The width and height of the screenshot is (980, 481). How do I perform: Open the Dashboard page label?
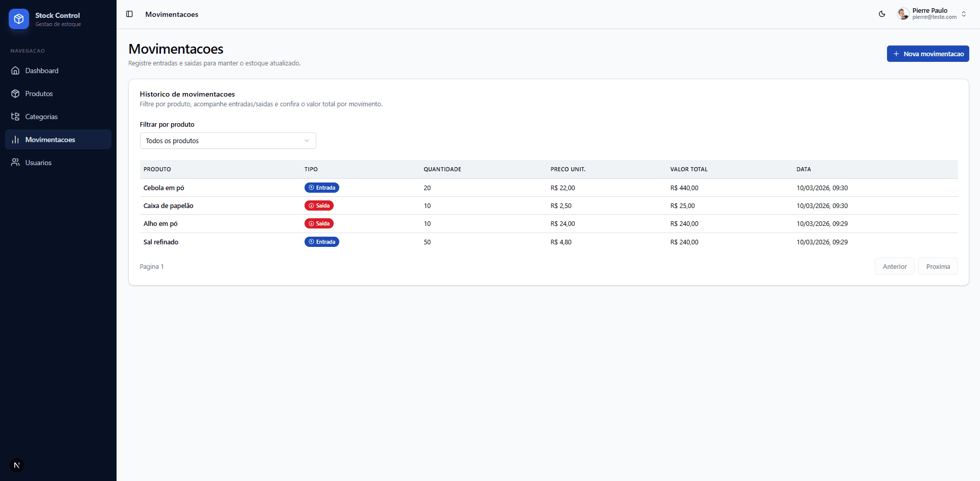click(42, 71)
